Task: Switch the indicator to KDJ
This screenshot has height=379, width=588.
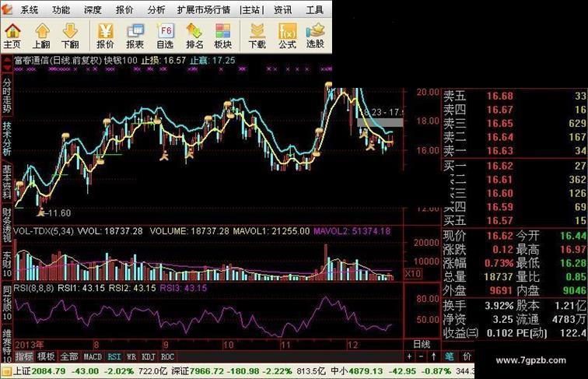Action: [x=149, y=356]
